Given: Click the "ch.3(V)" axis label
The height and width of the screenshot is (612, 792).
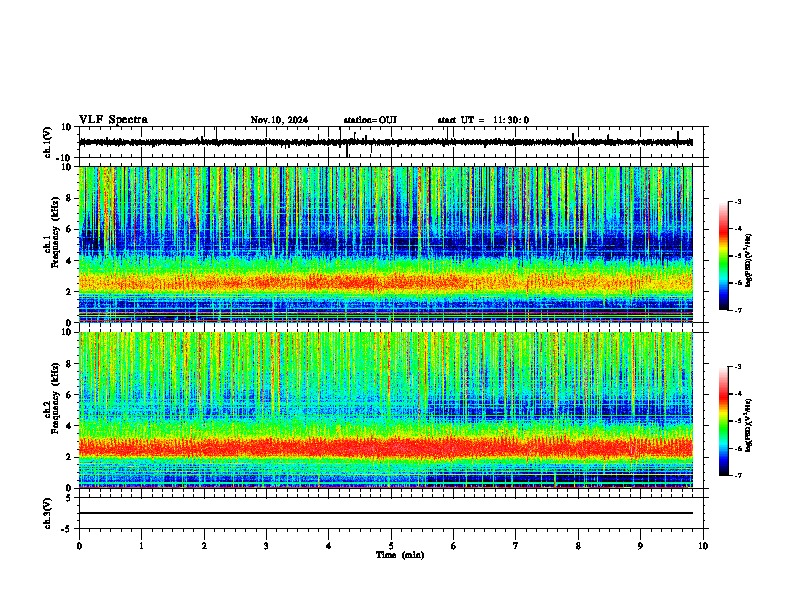Looking at the screenshot, I should click(x=48, y=513).
